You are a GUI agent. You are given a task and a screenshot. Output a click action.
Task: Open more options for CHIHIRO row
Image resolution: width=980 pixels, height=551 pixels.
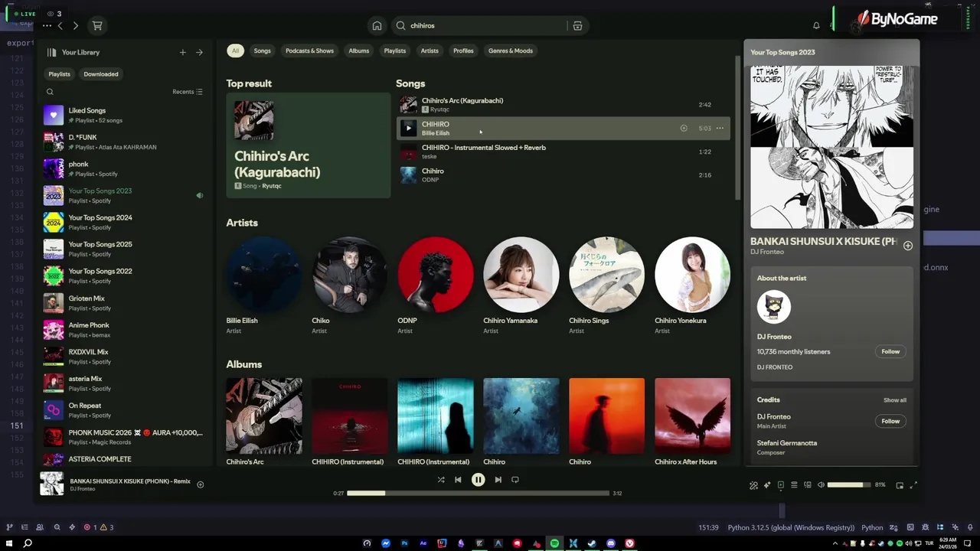720,128
